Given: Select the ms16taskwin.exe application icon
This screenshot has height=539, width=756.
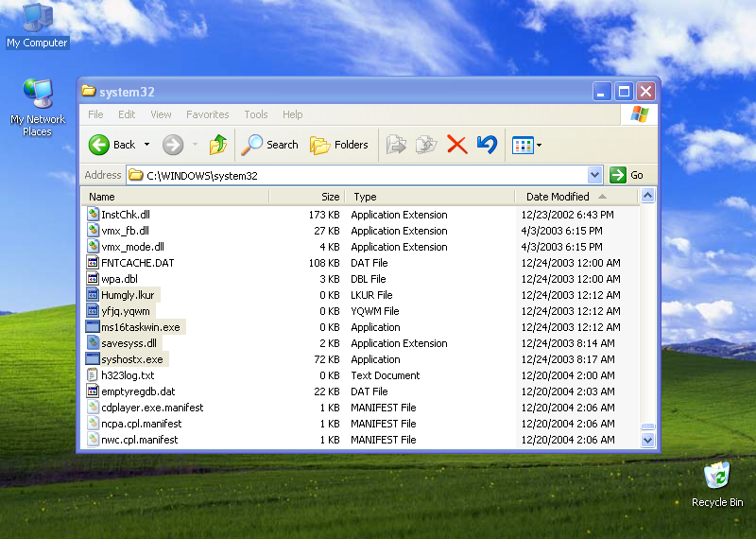Looking at the screenshot, I should point(92,326).
